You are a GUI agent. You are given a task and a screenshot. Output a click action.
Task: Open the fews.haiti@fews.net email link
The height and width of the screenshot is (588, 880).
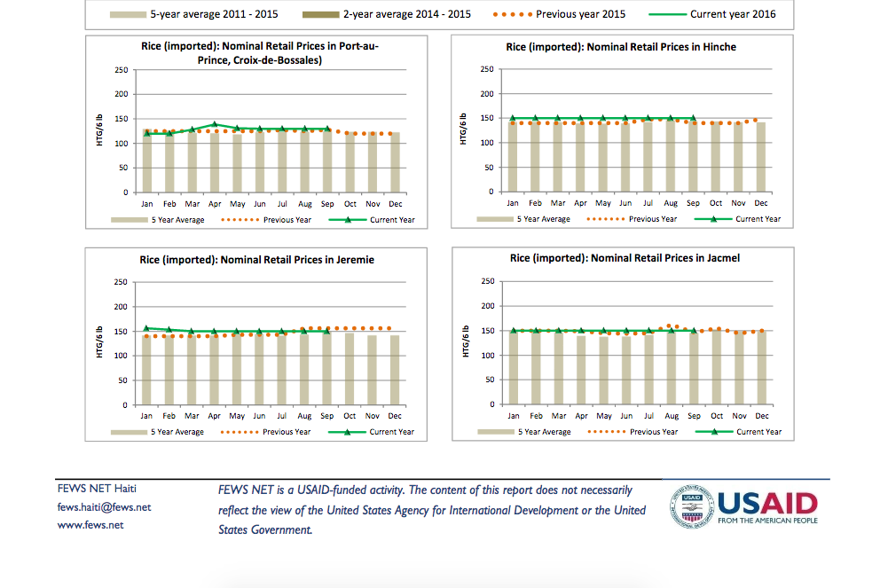tap(104, 507)
